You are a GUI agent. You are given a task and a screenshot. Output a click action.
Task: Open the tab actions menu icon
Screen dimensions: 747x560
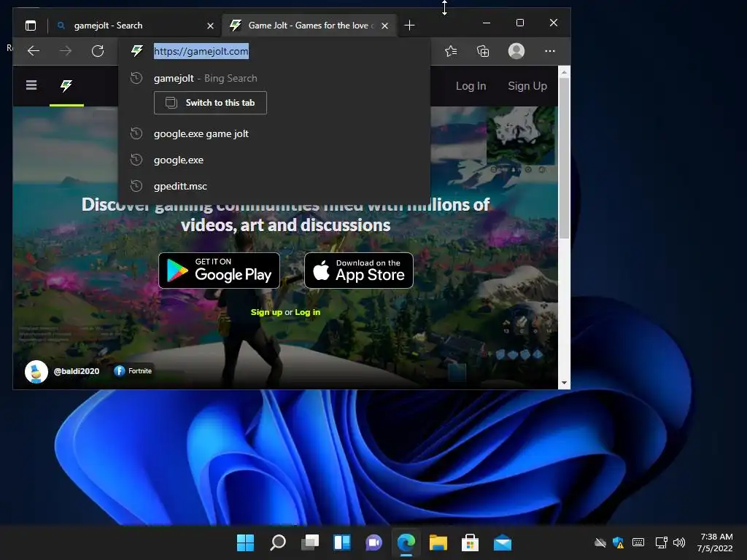pyautogui.click(x=31, y=26)
